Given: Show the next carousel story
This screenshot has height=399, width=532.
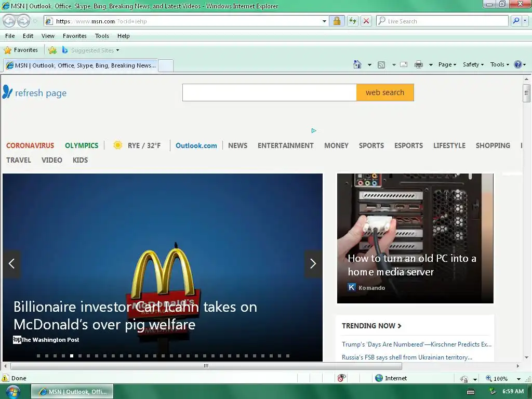Looking at the screenshot, I should (x=313, y=263).
